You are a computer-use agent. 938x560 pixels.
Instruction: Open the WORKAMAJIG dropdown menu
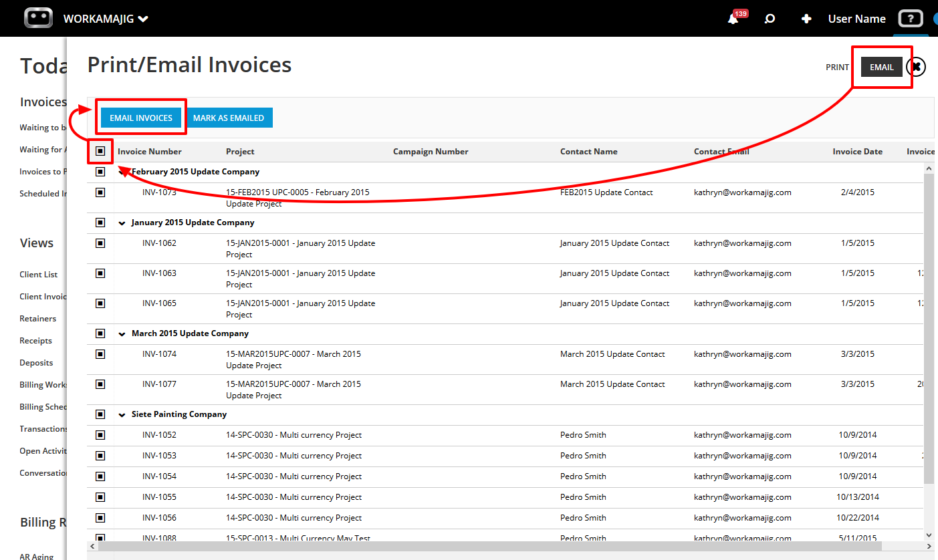click(106, 19)
